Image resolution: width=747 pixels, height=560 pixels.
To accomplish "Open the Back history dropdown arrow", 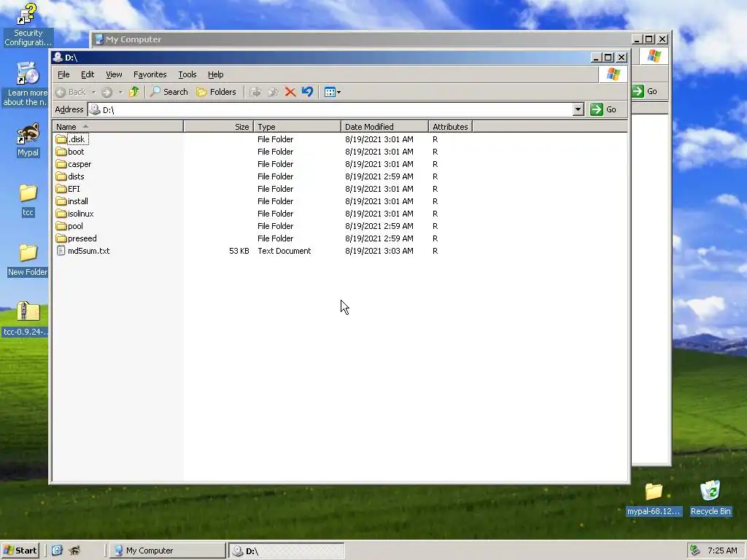I will point(94,92).
